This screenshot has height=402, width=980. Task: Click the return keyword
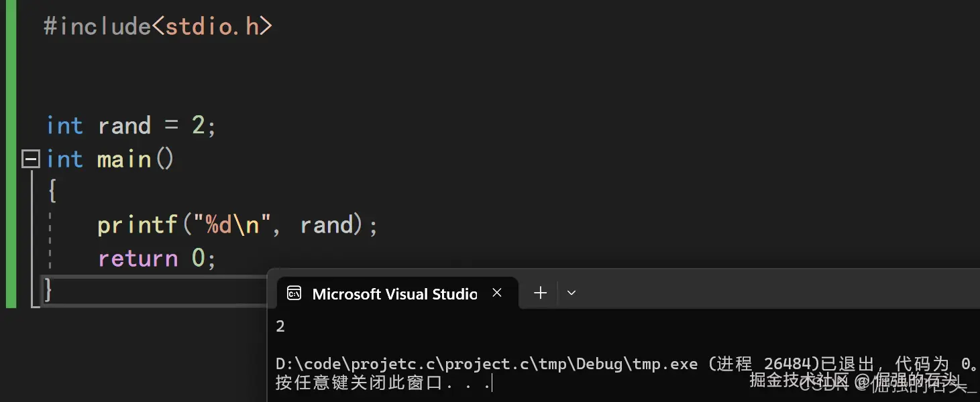[x=138, y=259]
